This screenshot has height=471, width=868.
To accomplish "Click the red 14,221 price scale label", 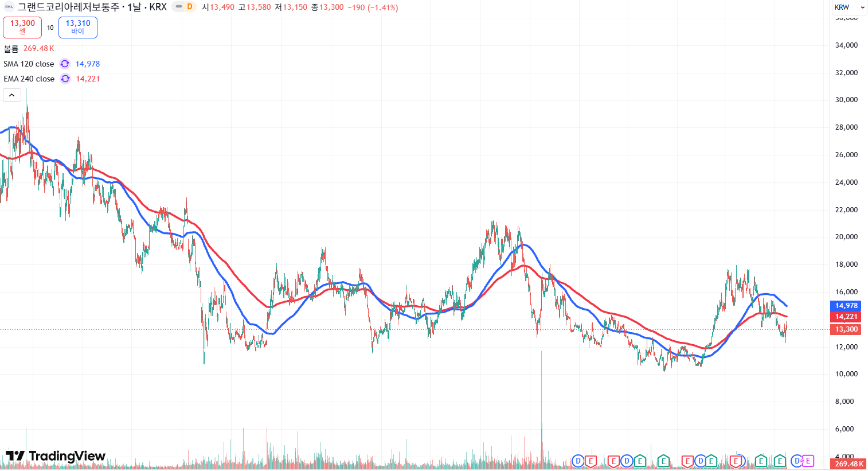I will tap(846, 317).
